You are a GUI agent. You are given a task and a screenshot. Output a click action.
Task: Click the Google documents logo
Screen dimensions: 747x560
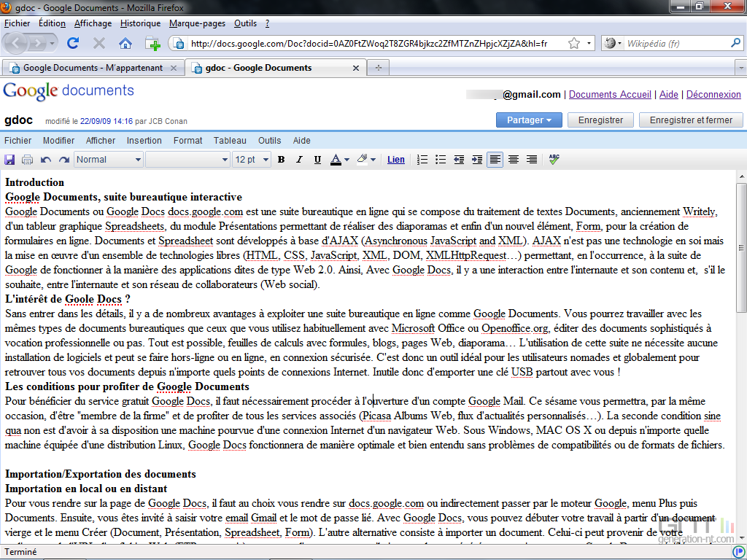click(69, 91)
